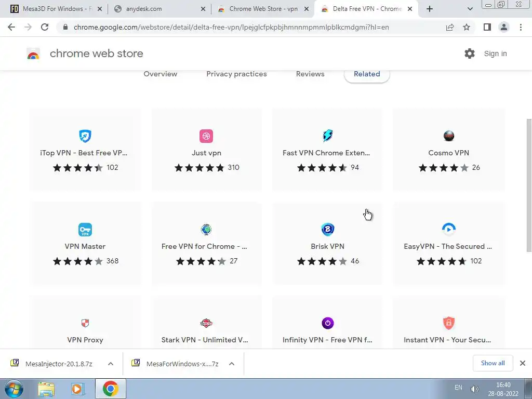Open a new browser tab
Screen dimensions: 532x399
coord(430,9)
